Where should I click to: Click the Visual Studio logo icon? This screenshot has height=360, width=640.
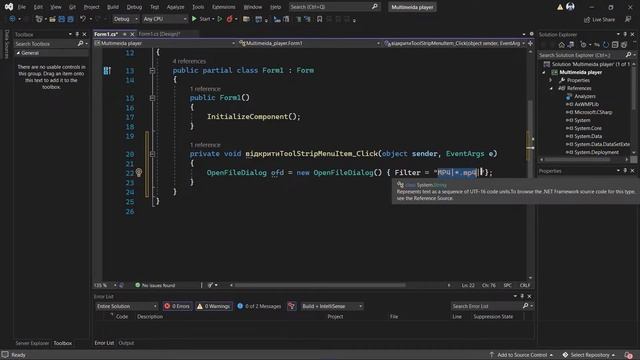(x=9, y=7)
